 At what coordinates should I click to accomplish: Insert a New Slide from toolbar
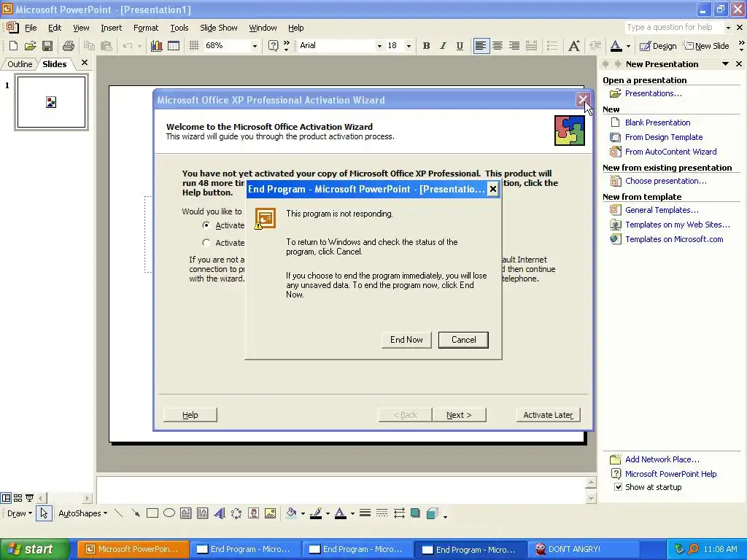pos(706,46)
